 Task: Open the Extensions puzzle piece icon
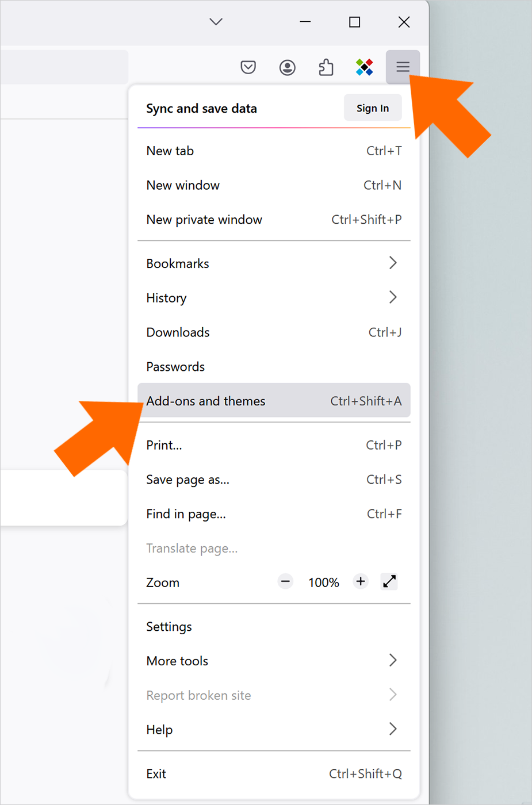point(326,67)
